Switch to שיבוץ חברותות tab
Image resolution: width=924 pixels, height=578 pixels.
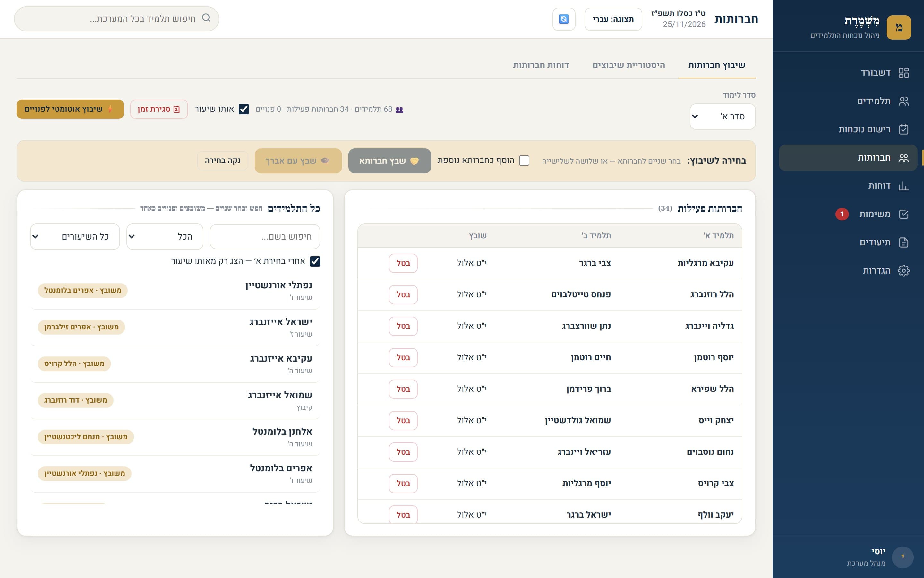click(x=716, y=66)
